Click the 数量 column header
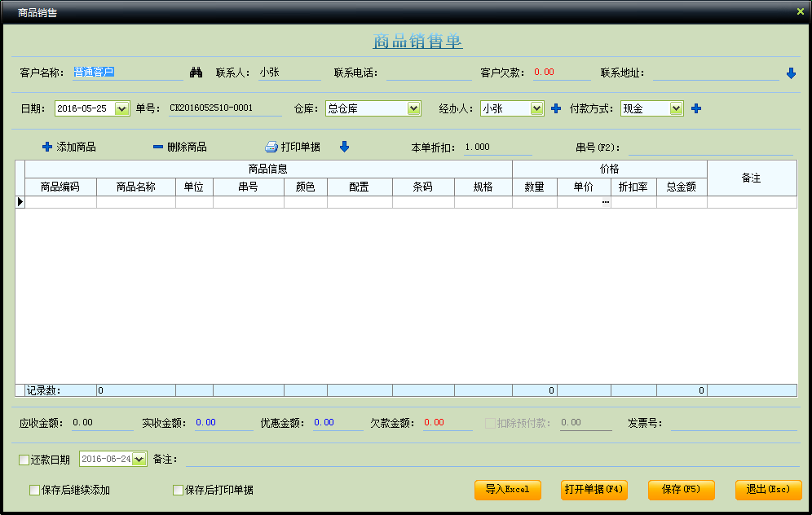Screen dimensions: 812x515 click(x=535, y=187)
